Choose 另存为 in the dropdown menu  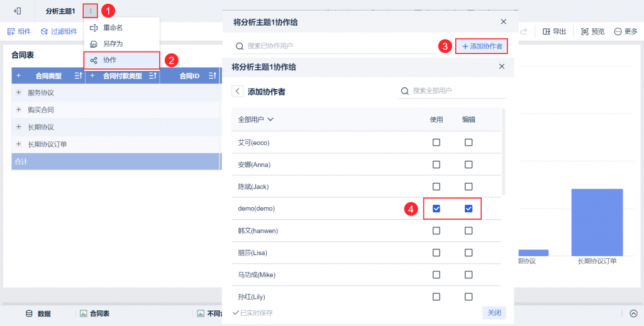tap(121, 44)
